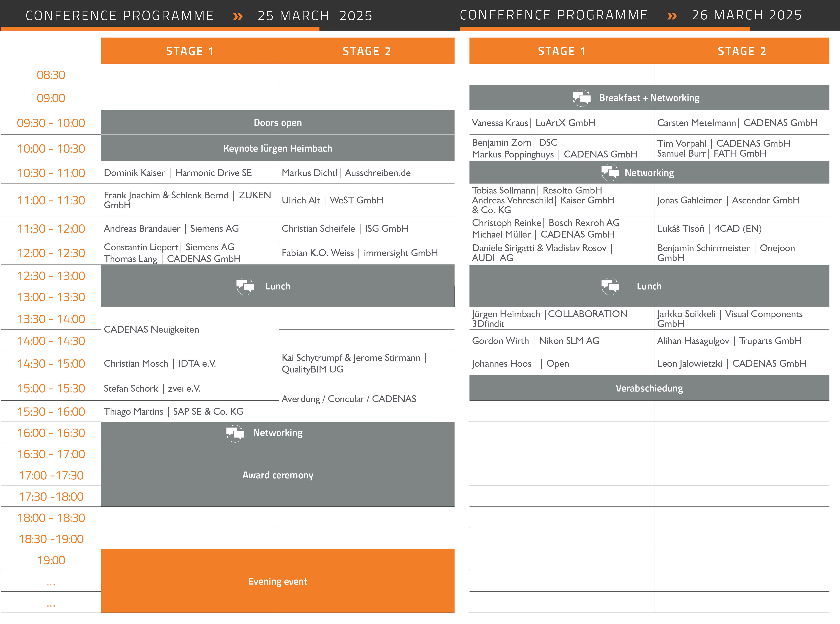Select Carsten Metelmann | CADENAS GmbH
The height and width of the screenshot is (624, 840).
tap(737, 123)
